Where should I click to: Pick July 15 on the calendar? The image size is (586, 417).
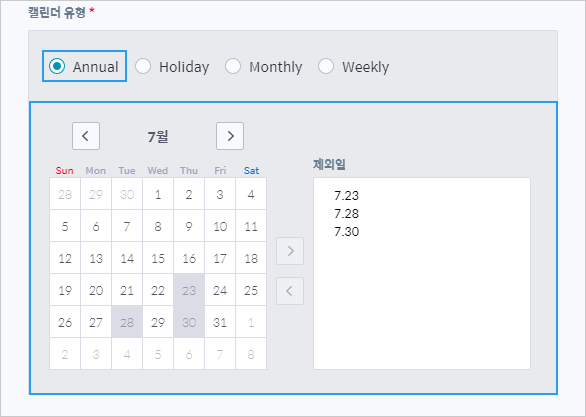(x=158, y=258)
